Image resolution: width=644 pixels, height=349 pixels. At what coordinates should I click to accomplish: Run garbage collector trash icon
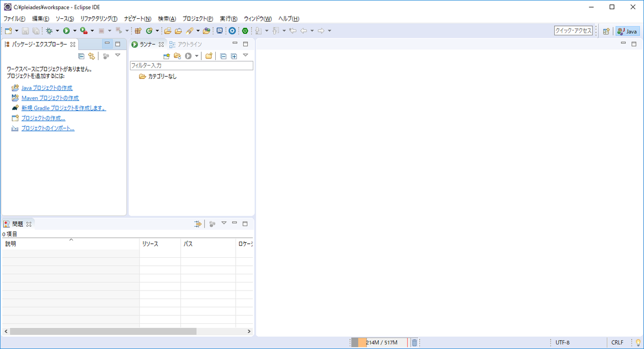coord(414,343)
